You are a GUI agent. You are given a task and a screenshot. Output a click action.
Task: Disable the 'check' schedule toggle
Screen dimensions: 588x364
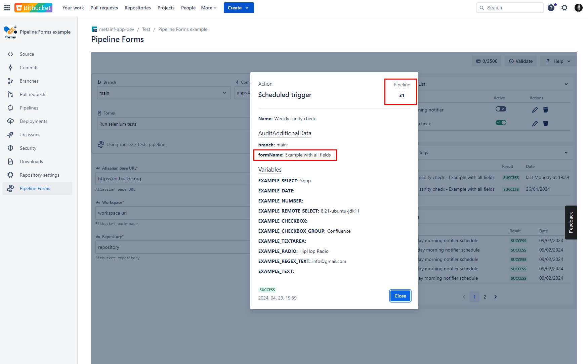[501, 123]
